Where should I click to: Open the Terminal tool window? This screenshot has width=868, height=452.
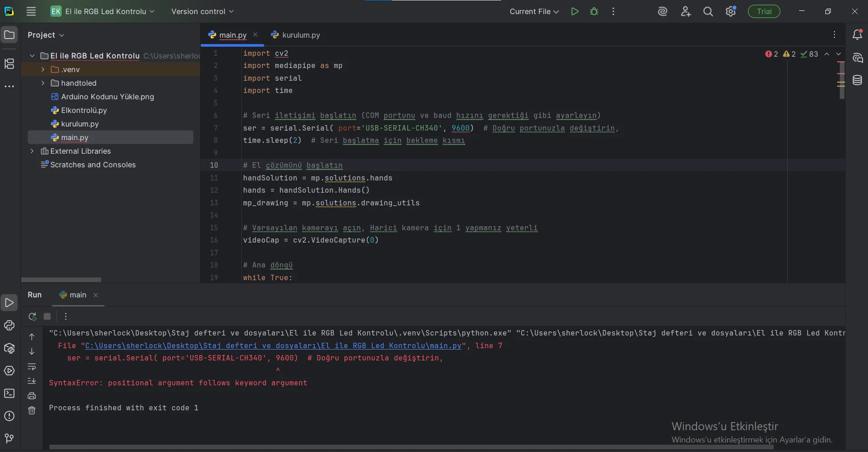tap(10, 394)
